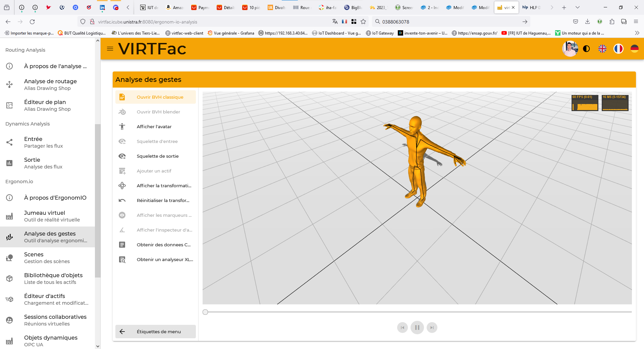Open browser application menu
Image resolution: width=644 pixels, height=349 pixels.
tap(636, 22)
